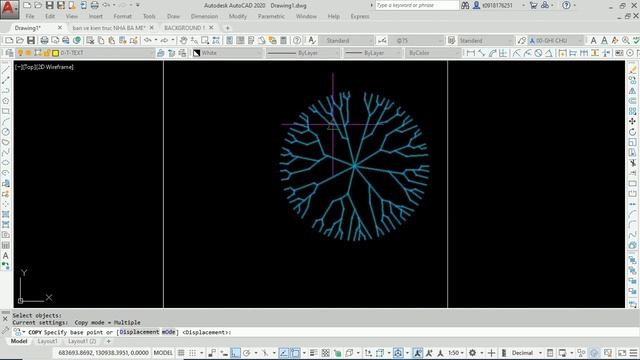Toggle Lineweight display in status bar

pos(313,353)
